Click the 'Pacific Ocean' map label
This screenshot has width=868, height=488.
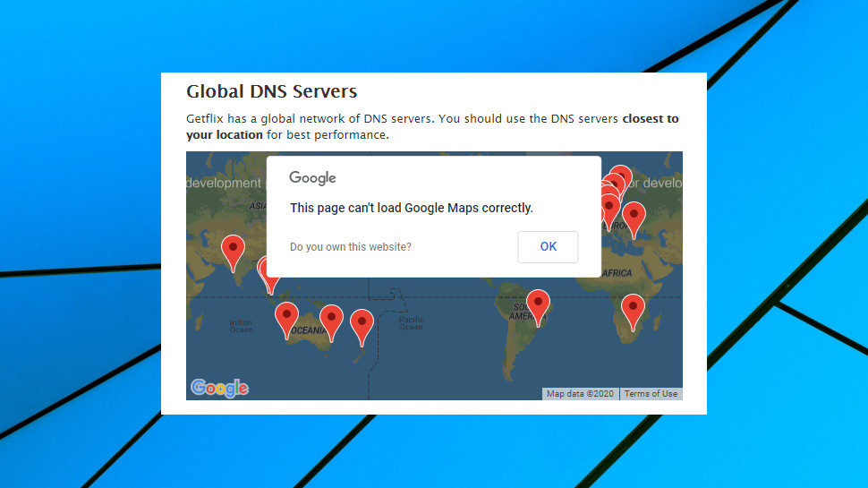coord(412,323)
